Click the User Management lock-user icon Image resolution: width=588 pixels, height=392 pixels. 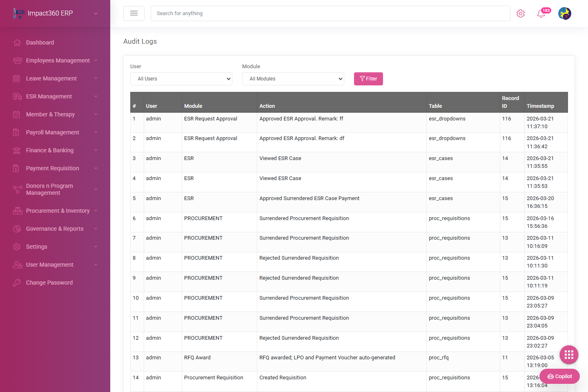point(18,265)
